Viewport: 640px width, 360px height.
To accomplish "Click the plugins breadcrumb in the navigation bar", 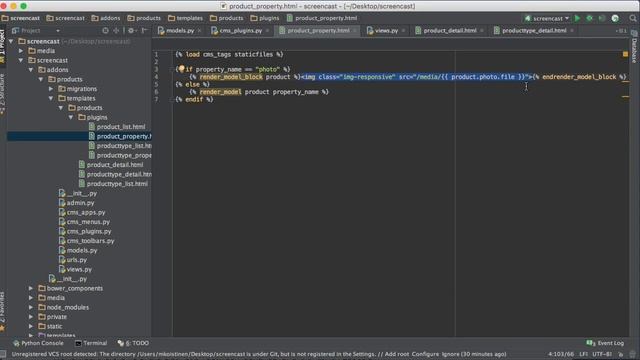I will pyautogui.click(x=264, y=18).
